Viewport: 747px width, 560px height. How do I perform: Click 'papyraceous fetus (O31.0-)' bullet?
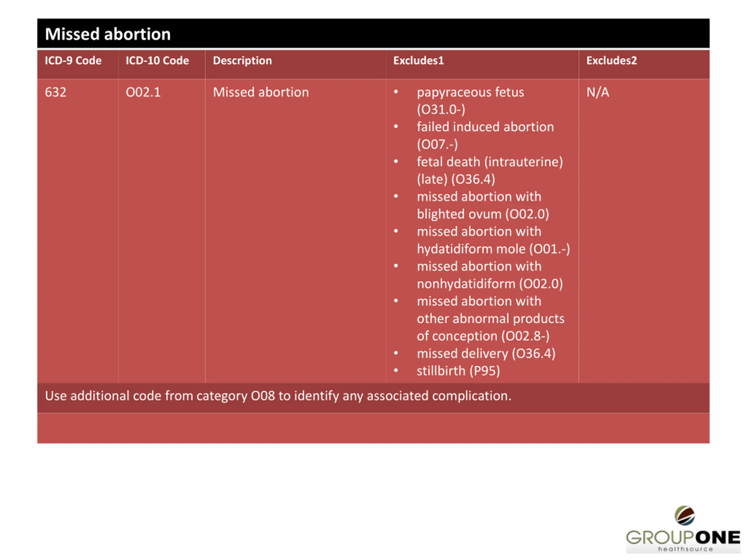click(x=470, y=101)
